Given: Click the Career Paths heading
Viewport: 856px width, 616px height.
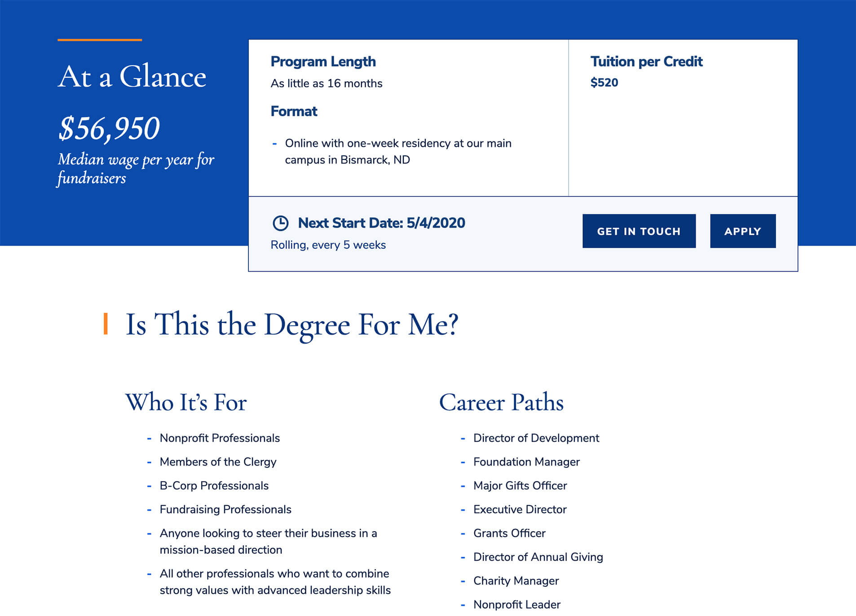Looking at the screenshot, I should coord(501,402).
